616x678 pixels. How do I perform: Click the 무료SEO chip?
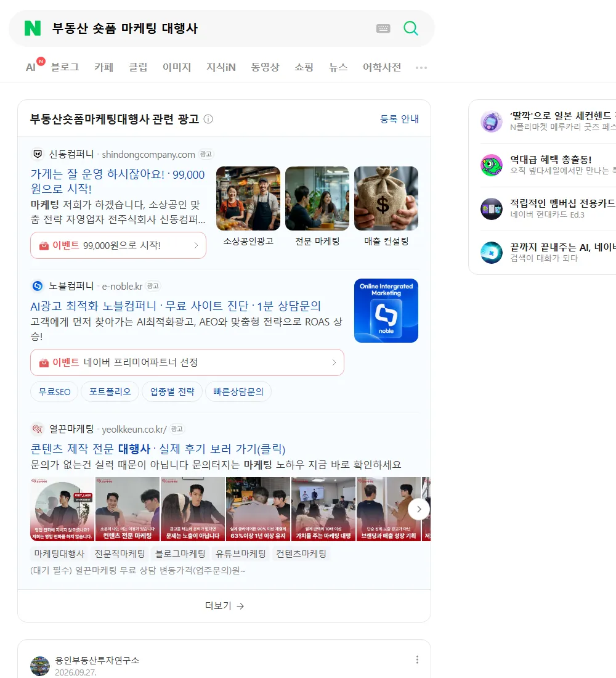[x=54, y=392]
